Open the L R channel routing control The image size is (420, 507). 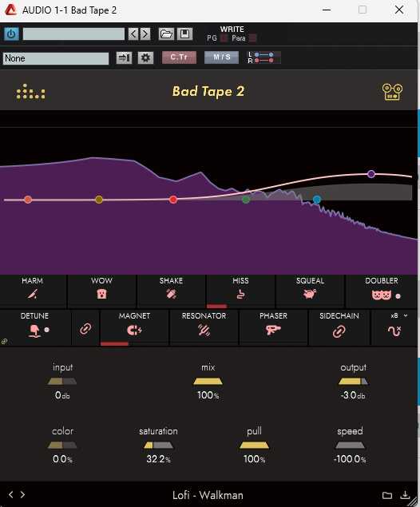point(263,57)
